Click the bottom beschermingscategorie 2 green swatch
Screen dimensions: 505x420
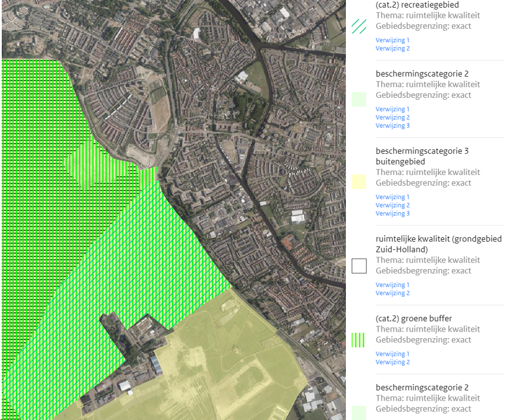click(x=359, y=412)
